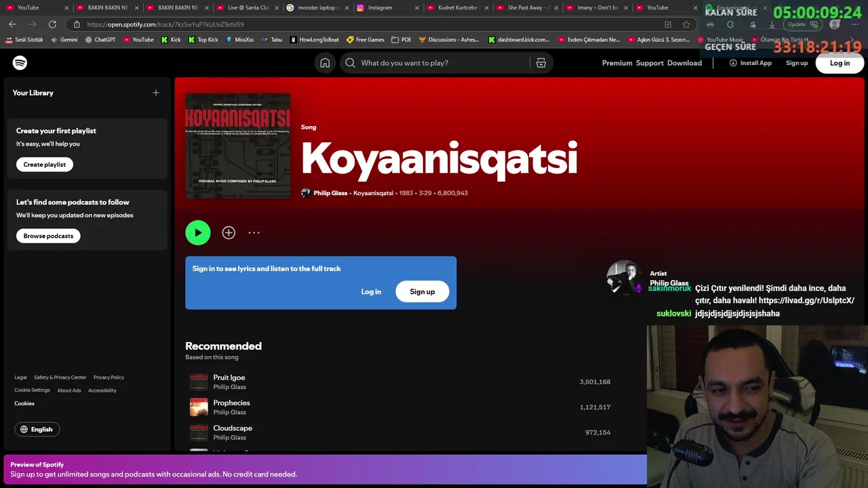Open the Support link in Spotify header
The image size is (868, 488).
click(650, 63)
